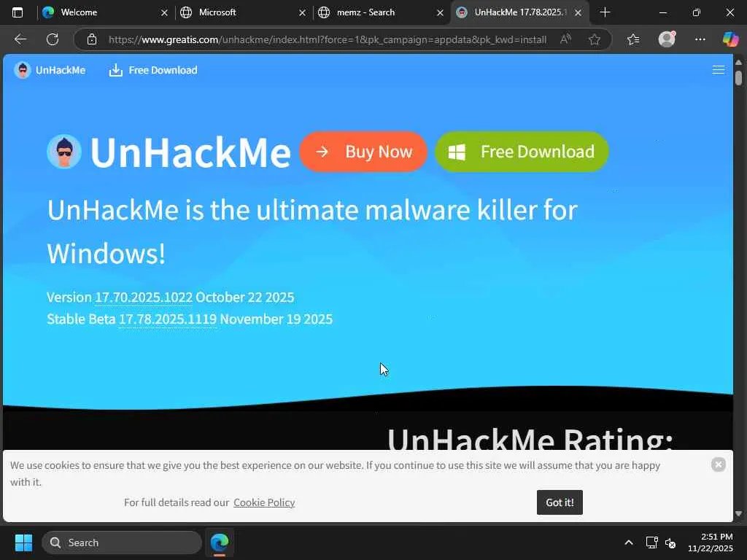The image size is (747, 560).
Task: Accept cookies with Got it! button
Action: [560, 502]
